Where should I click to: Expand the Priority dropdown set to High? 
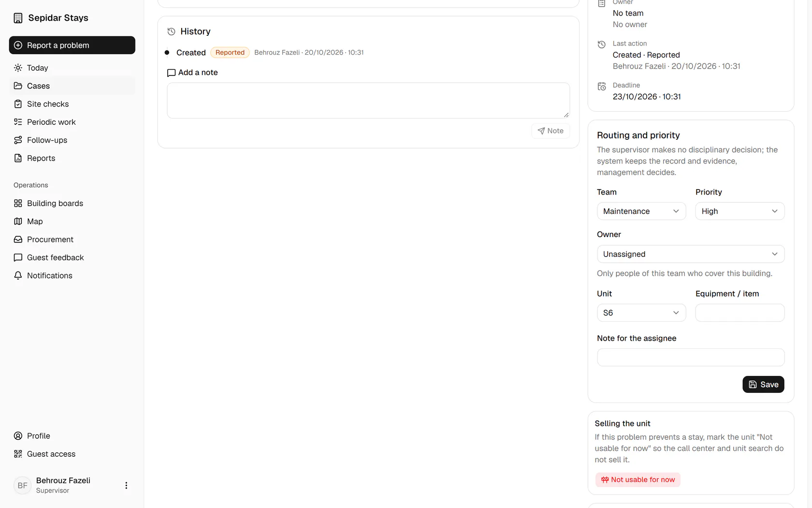[x=739, y=211]
